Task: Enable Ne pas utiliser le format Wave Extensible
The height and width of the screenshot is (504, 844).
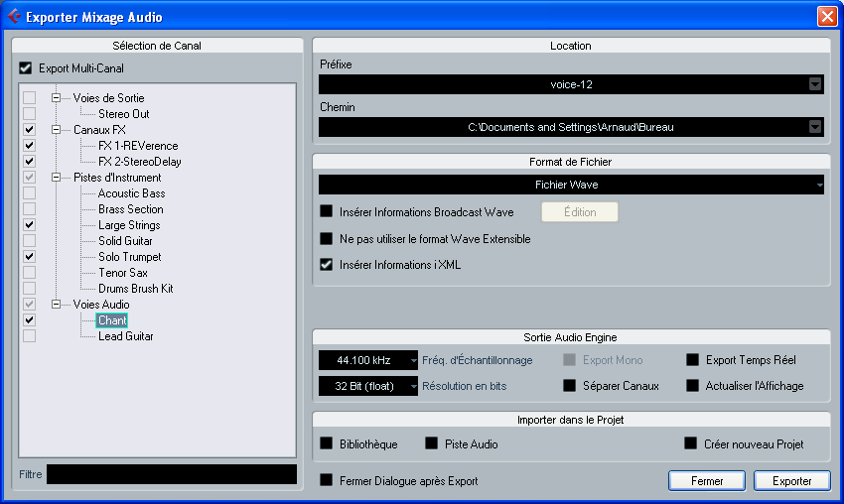Action: pos(327,238)
